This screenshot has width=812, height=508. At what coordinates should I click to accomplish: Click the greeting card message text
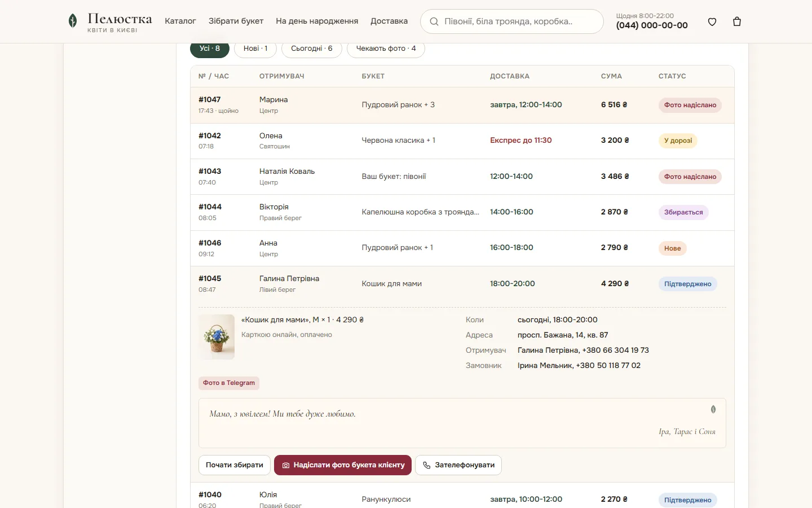(283, 414)
